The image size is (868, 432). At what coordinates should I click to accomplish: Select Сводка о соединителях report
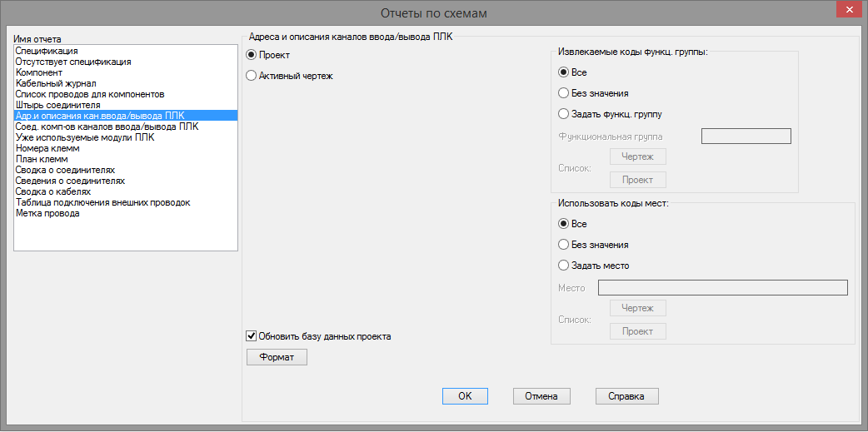[x=126, y=170]
